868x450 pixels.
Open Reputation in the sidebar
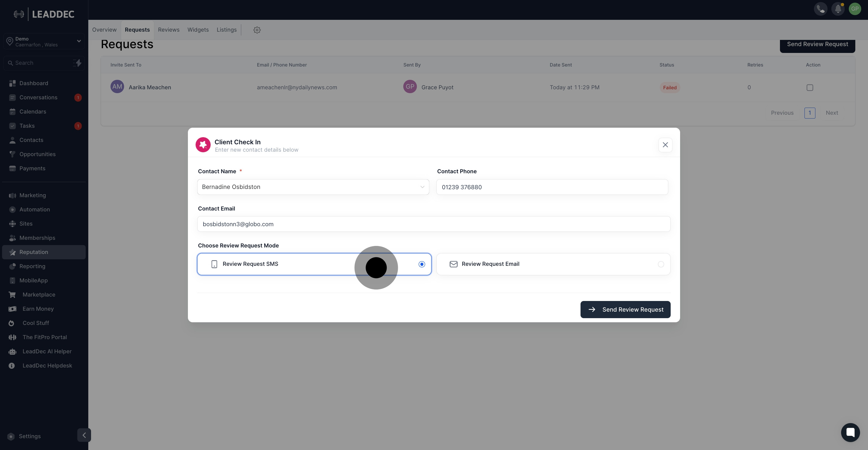pyautogui.click(x=44, y=252)
